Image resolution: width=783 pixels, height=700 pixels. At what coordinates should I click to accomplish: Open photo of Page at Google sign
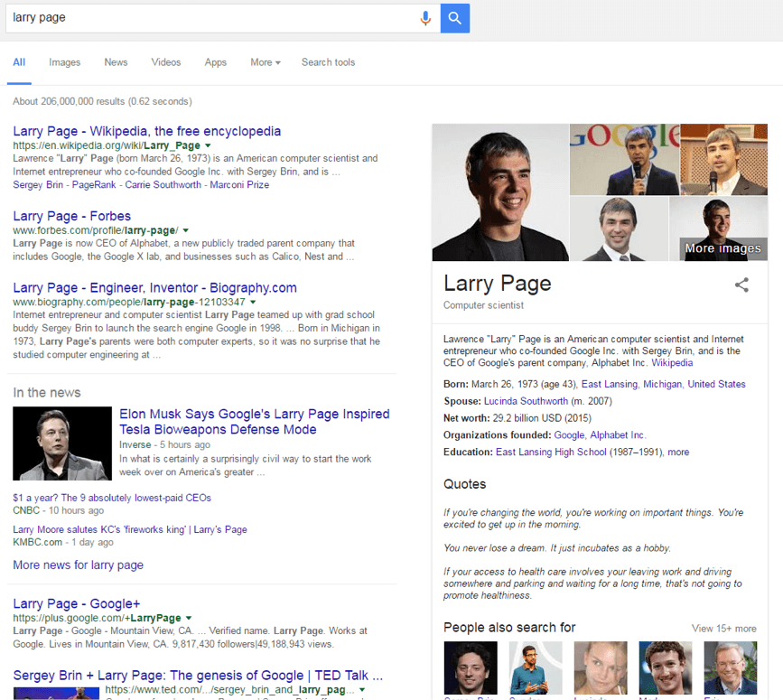coord(625,159)
